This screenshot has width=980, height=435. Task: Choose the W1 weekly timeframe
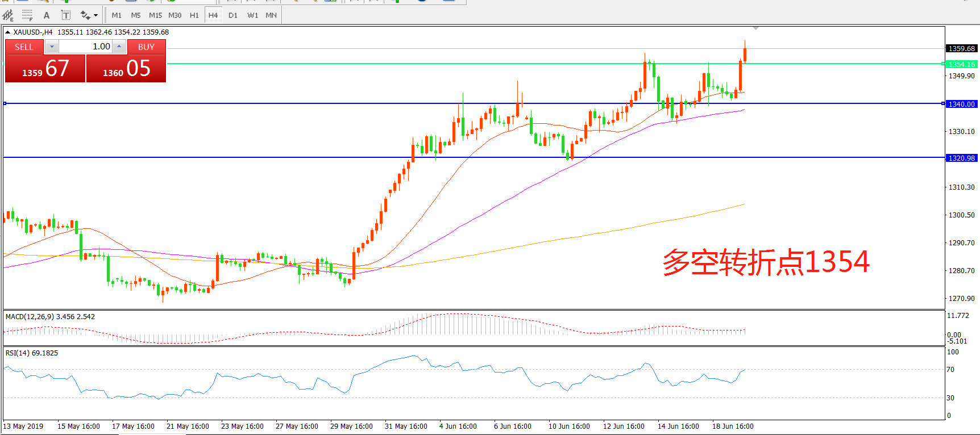click(x=252, y=15)
